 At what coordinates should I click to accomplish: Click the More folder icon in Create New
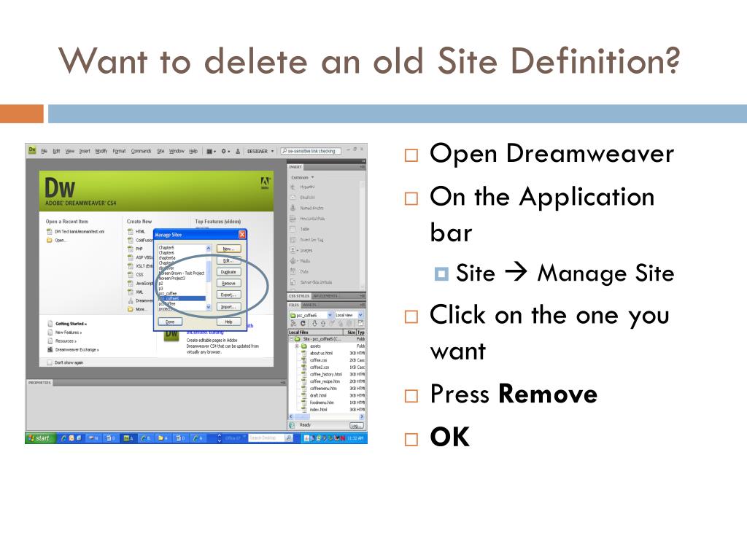point(130,309)
